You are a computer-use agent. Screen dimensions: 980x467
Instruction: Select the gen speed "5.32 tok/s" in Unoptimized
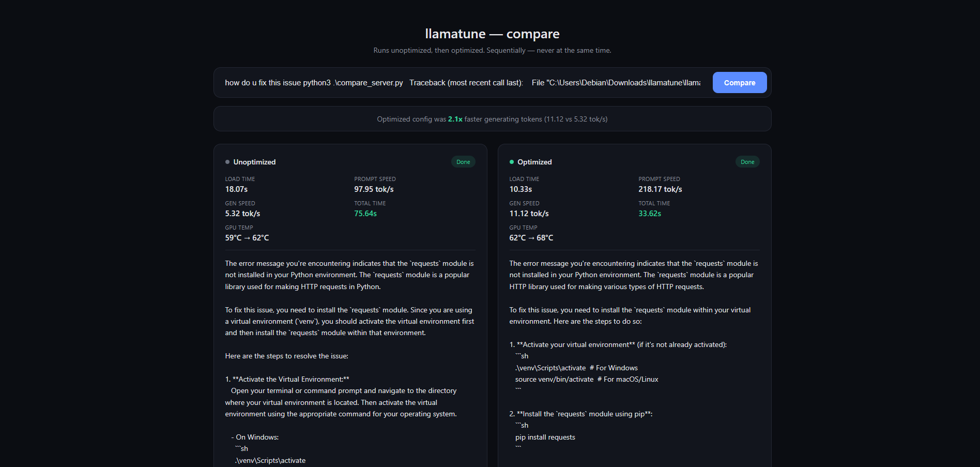pyautogui.click(x=242, y=214)
